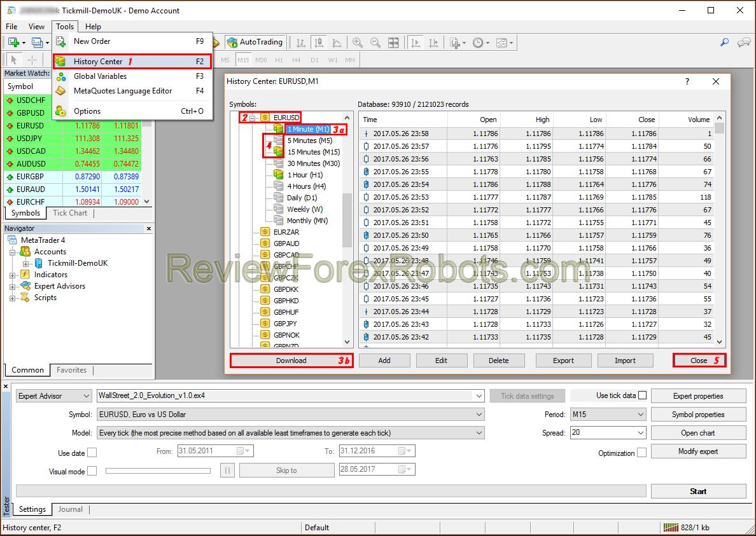Open the Period M15 dropdown
The width and height of the screenshot is (756, 536).
[608, 414]
